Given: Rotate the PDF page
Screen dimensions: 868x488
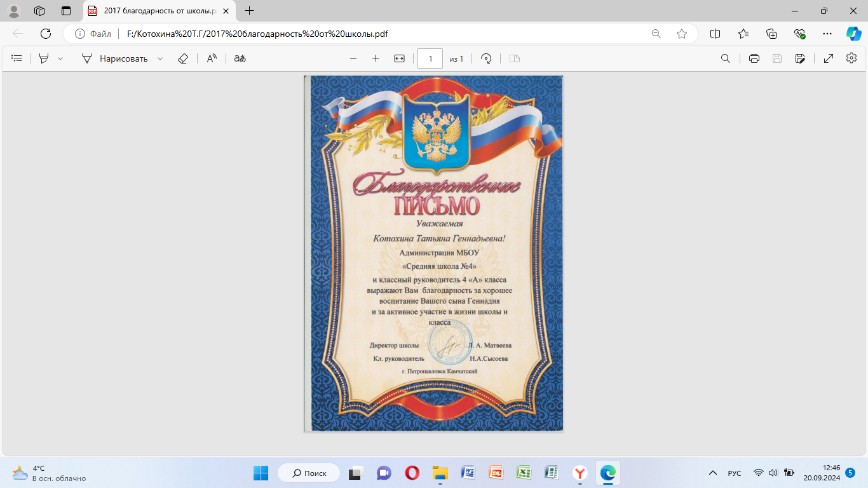Looking at the screenshot, I should [486, 58].
